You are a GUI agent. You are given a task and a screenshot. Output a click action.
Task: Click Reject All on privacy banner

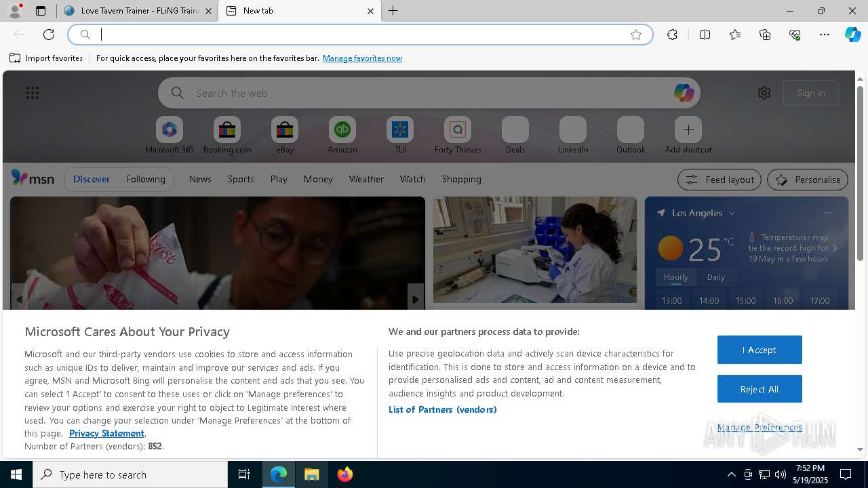[759, 389]
